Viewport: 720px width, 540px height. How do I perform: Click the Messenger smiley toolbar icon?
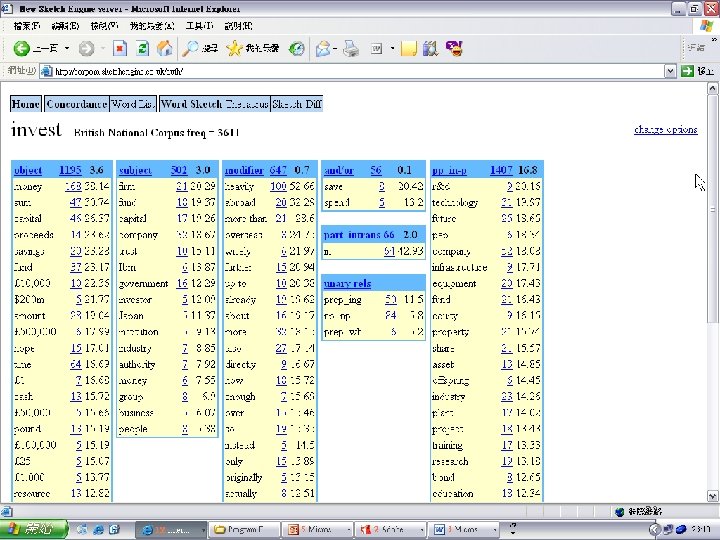tap(454, 48)
